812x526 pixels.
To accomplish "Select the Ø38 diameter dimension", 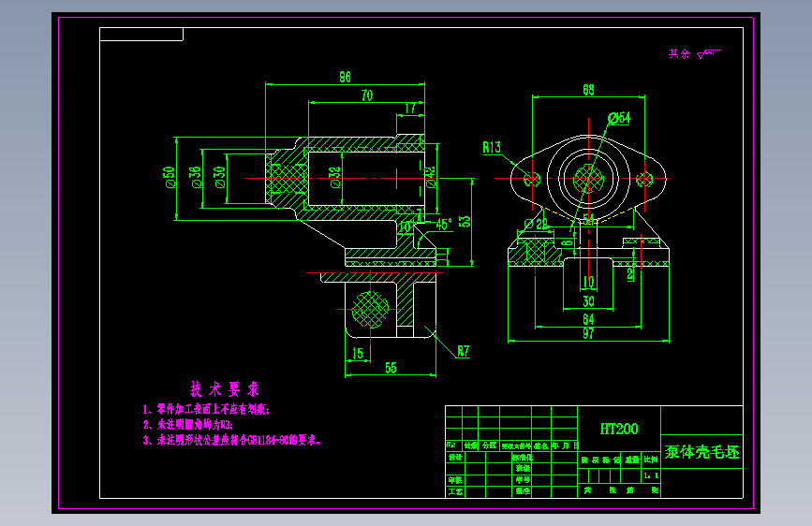I will [x=195, y=177].
